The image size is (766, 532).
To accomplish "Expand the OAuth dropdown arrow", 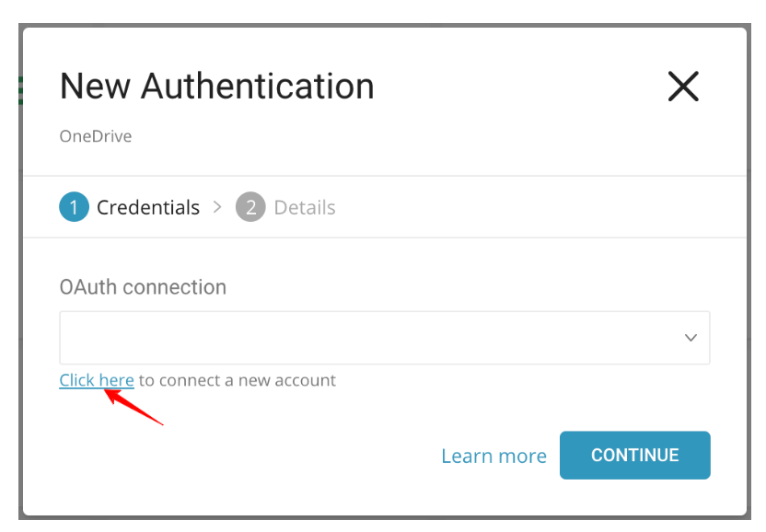I will pos(691,338).
